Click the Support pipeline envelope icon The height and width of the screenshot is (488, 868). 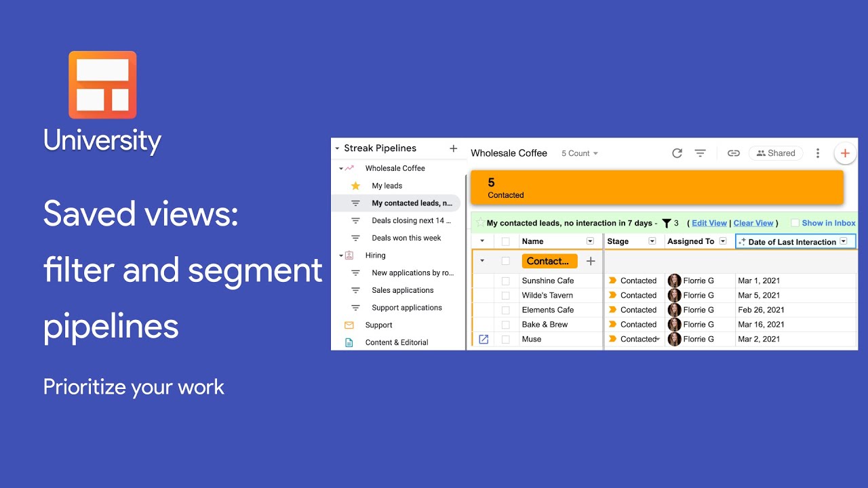349,325
